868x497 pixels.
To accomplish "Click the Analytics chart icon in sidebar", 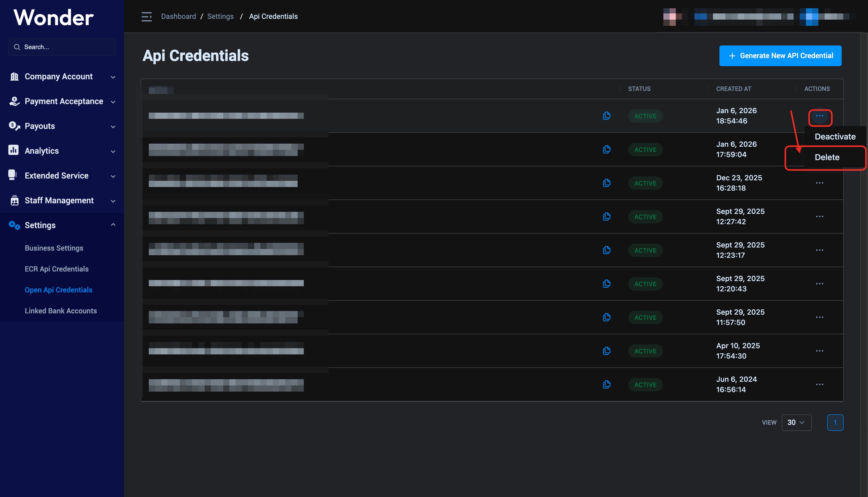I will click(x=14, y=150).
